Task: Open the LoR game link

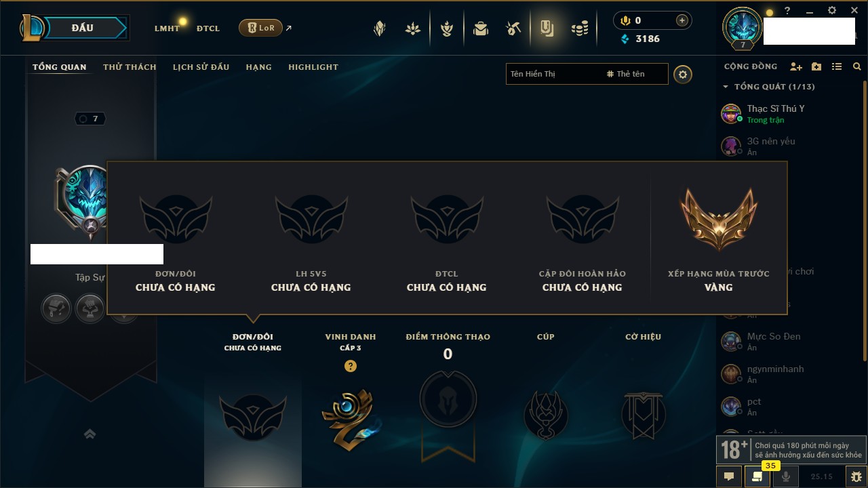Action: click(x=261, y=28)
